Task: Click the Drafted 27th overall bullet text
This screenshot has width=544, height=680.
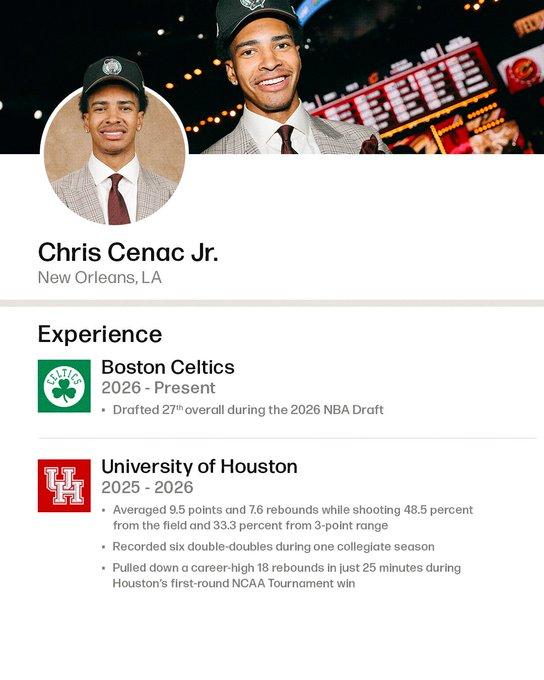Action: coord(248,410)
